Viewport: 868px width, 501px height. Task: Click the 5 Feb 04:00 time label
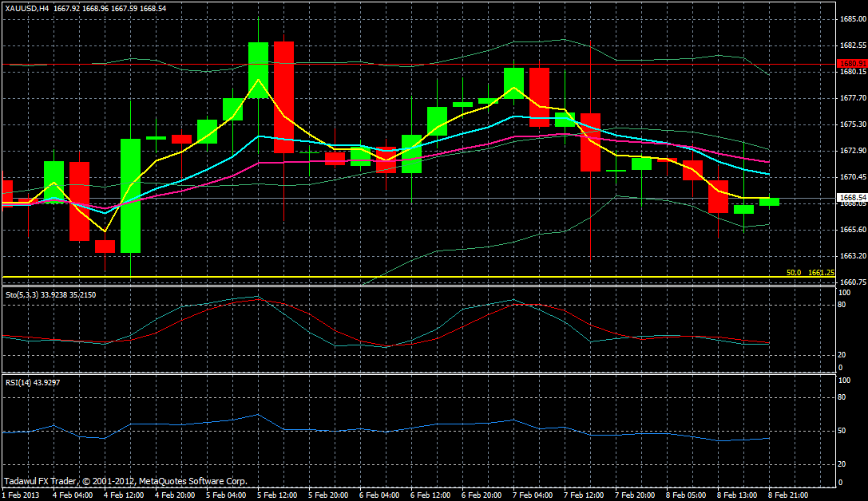click(226, 495)
